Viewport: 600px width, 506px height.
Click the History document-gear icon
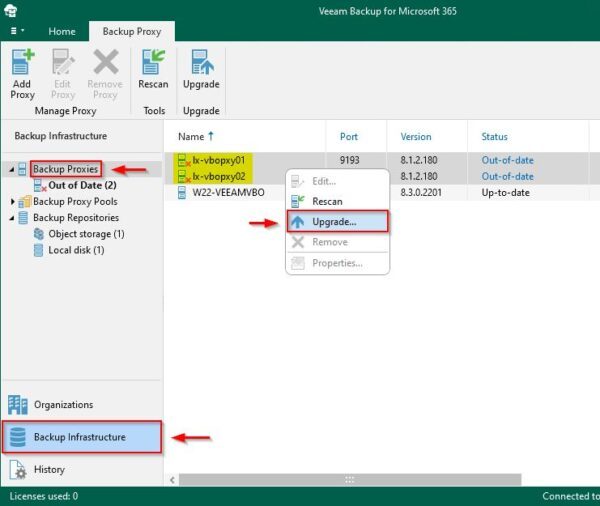pos(18,470)
